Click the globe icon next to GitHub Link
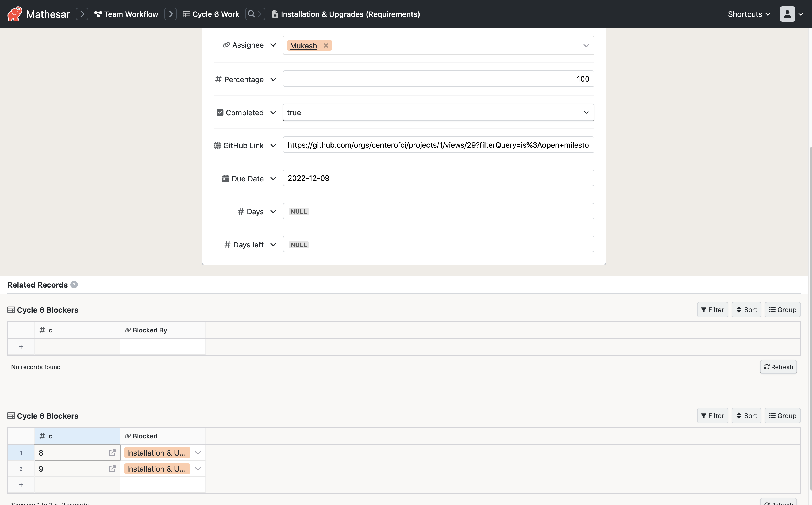The width and height of the screenshot is (812, 505). 217,145
